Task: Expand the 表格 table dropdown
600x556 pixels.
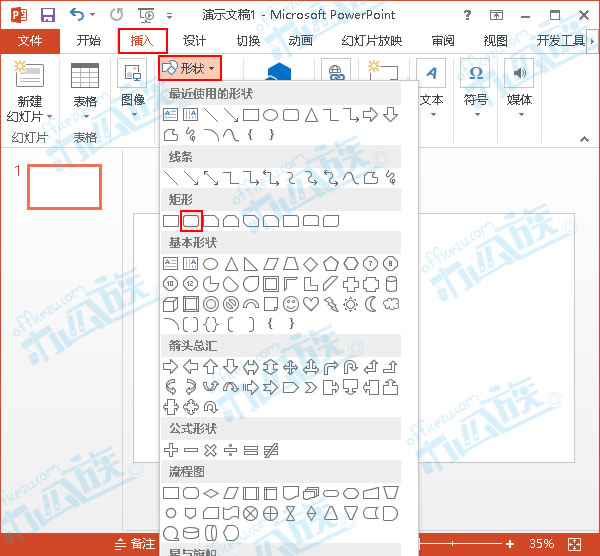Action: pos(86,116)
